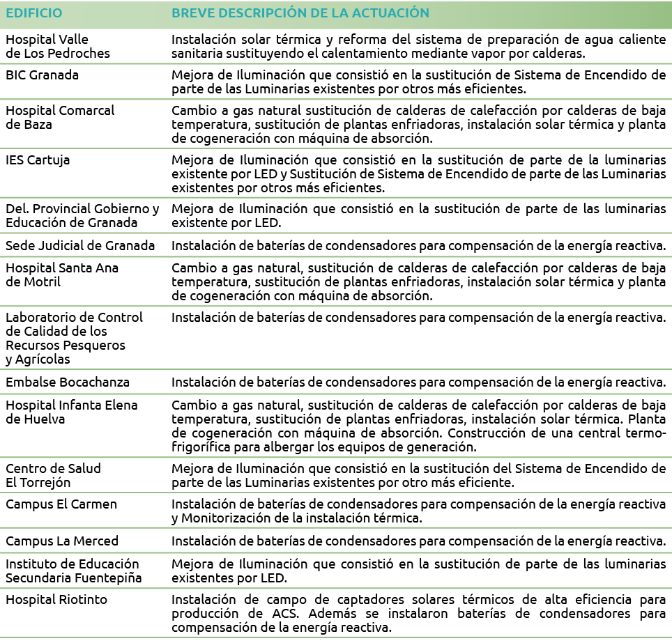Click Del. Provincial Gobierno y Educación de Granada
The image size is (672, 643).
(x=82, y=216)
